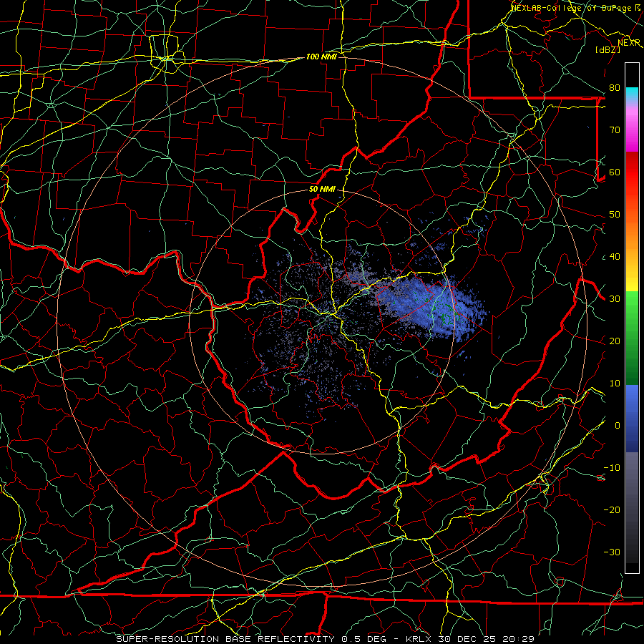Click the 80 value on the dBZ scale

click(x=615, y=88)
